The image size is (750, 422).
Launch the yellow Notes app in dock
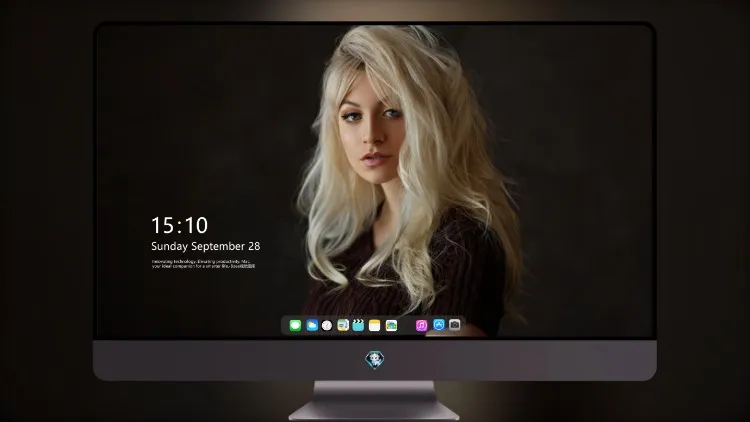click(x=375, y=325)
